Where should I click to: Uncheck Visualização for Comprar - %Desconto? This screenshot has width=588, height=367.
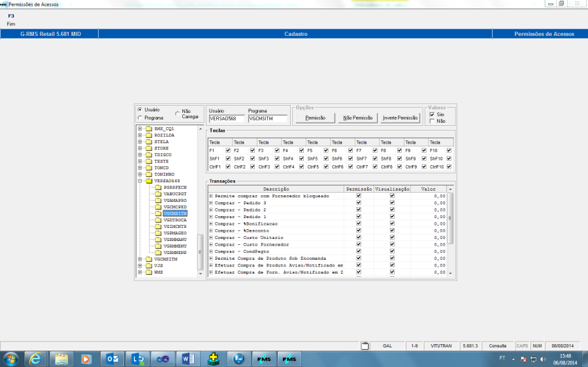coord(392,230)
